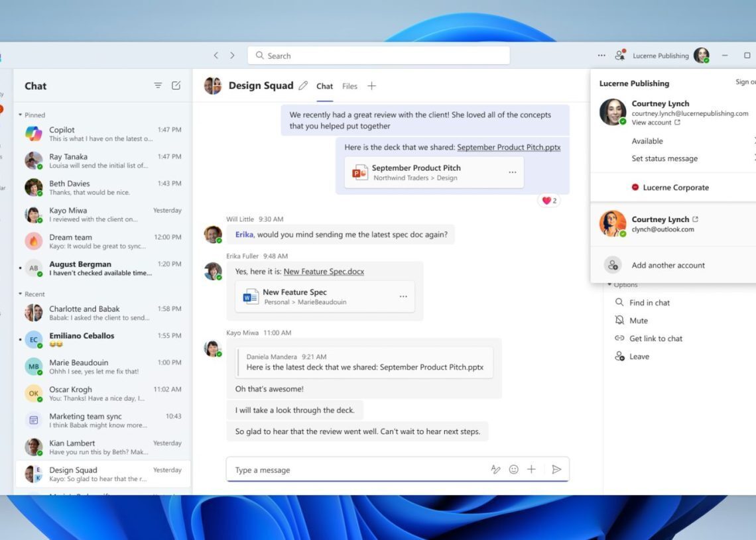
Task: Open the plus attach actions in compose box
Action: [x=531, y=469]
